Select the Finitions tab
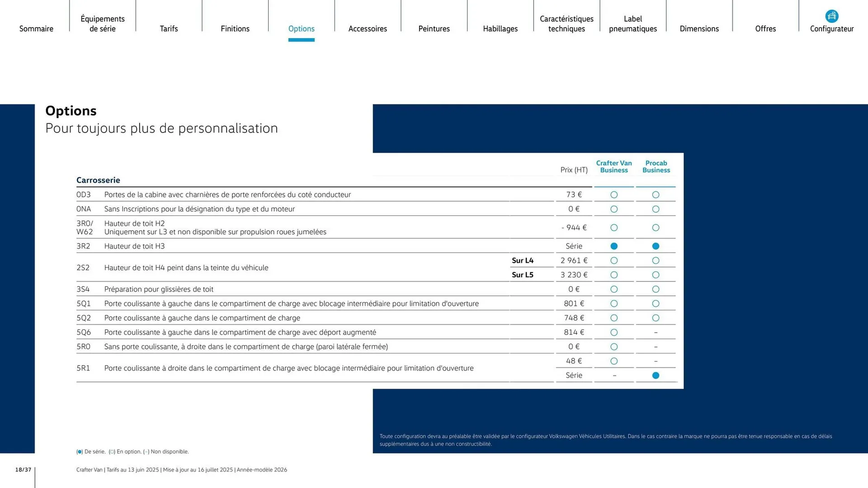This screenshot has height=488, width=868. tap(235, 28)
